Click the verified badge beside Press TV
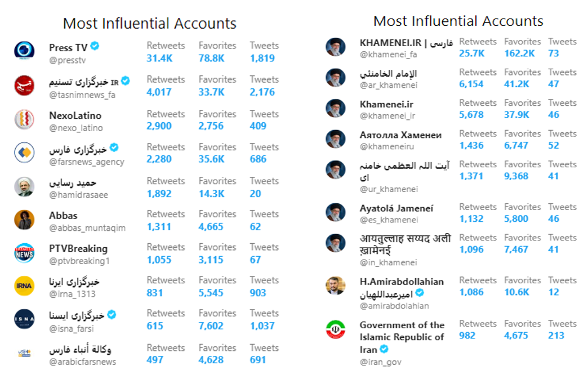This screenshot has width=588, height=375. pyautogui.click(x=95, y=46)
